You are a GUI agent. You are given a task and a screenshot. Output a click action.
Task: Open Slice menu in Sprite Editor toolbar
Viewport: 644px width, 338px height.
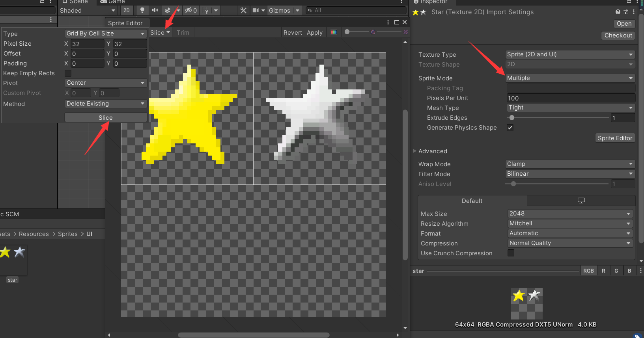[160, 32]
